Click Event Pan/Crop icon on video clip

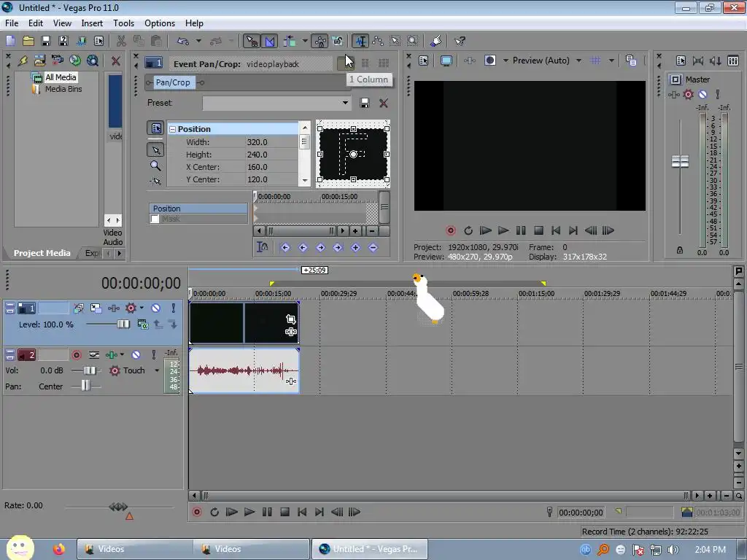tap(290, 319)
